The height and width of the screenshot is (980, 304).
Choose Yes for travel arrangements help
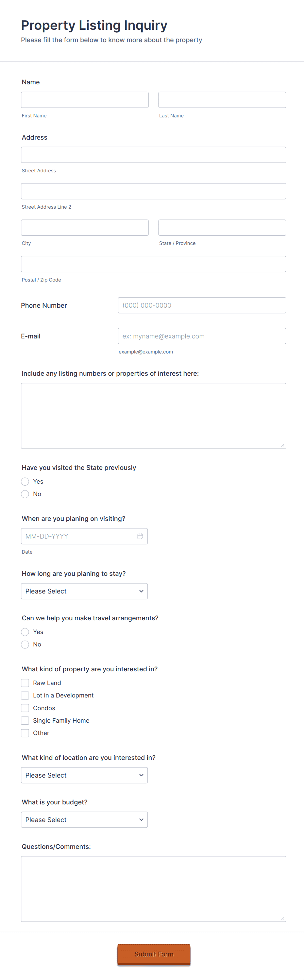tap(25, 631)
